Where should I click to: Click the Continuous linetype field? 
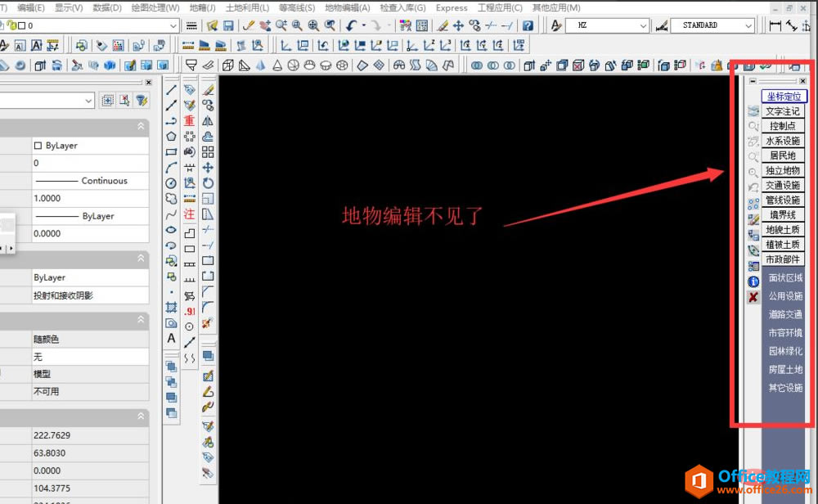point(90,181)
